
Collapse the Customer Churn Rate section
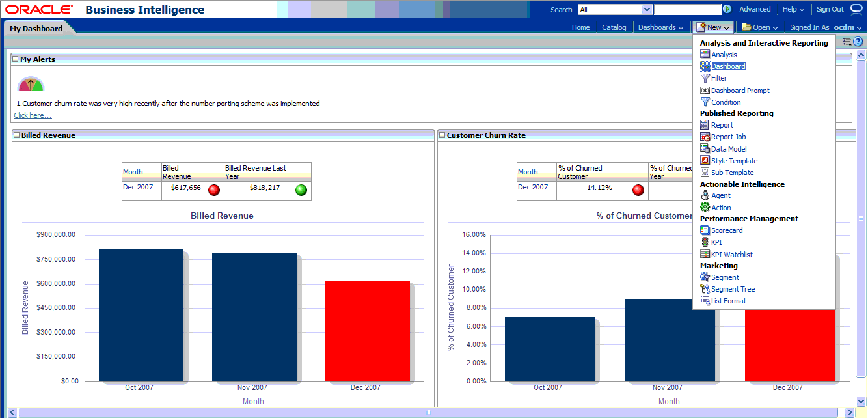point(442,135)
